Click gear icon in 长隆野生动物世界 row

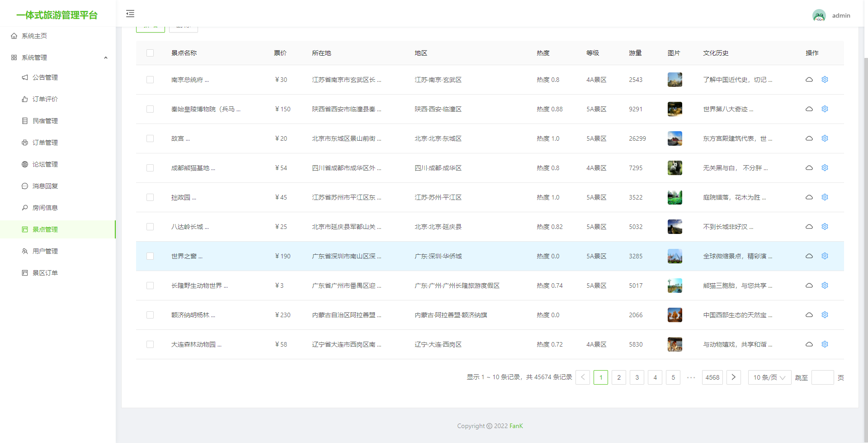coord(825,286)
